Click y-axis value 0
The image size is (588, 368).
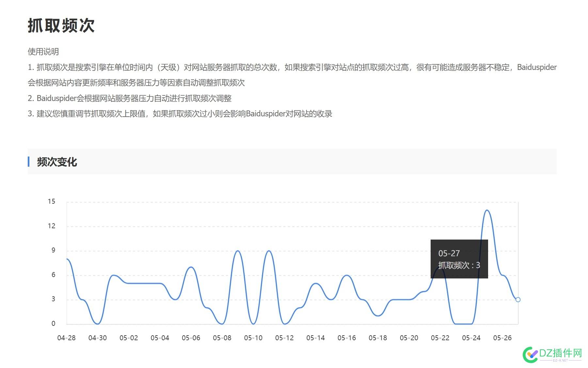point(54,324)
